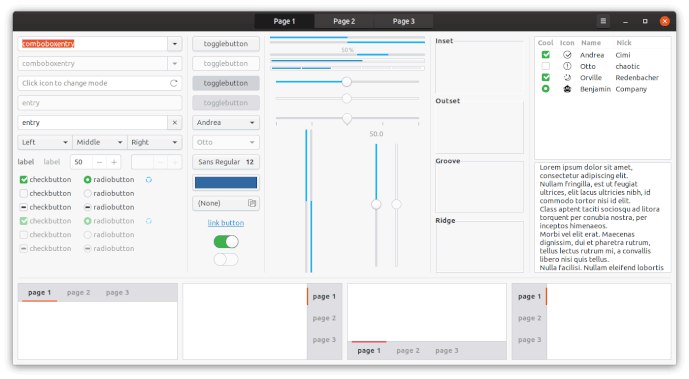Focus the entry field containing 'entry' with the clear button
This screenshot has height=379, width=689.
[x=93, y=123]
